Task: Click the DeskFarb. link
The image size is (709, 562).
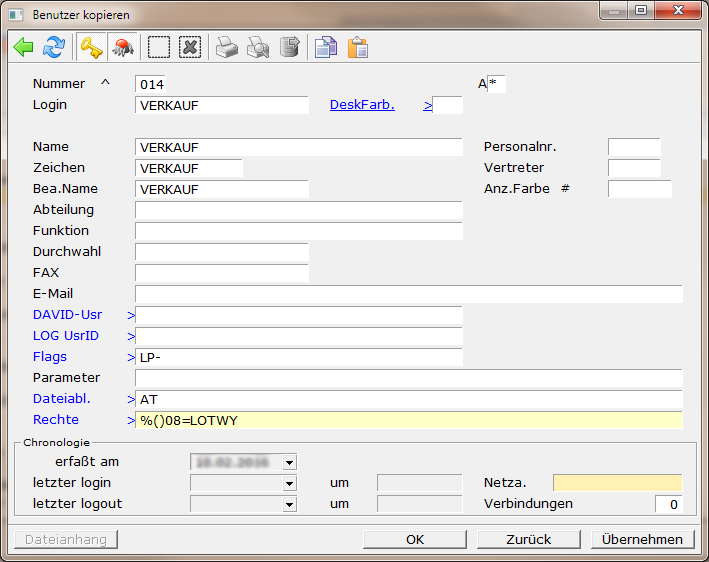Action: point(362,104)
